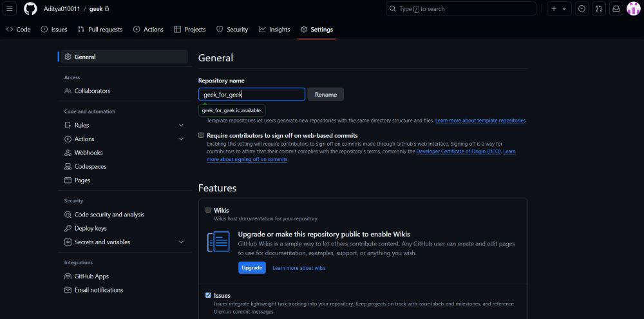Select the Settings tab
This screenshot has height=319, width=644.
(317, 29)
